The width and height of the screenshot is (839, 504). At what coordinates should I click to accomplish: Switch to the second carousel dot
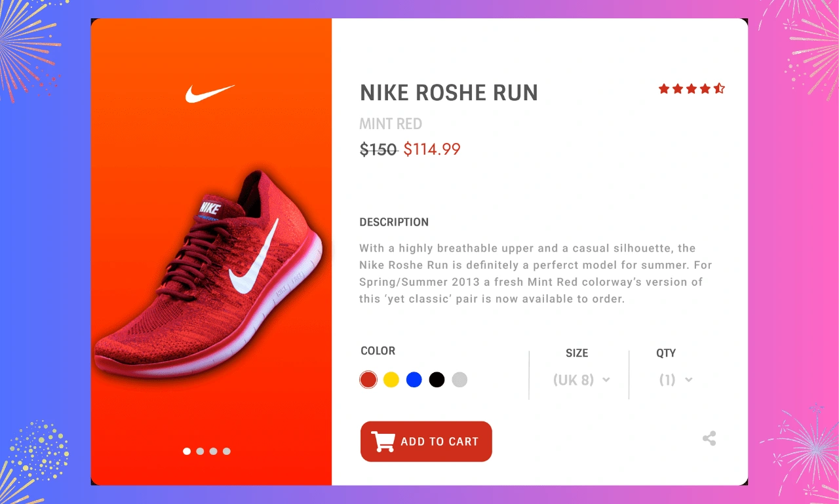pos(200,451)
